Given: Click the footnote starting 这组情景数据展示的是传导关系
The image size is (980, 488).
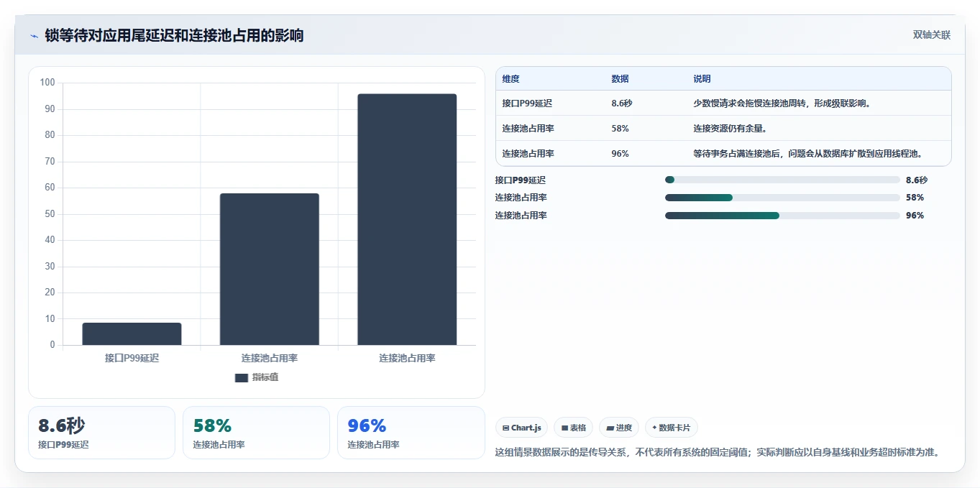Looking at the screenshot, I should tap(718, 452).
